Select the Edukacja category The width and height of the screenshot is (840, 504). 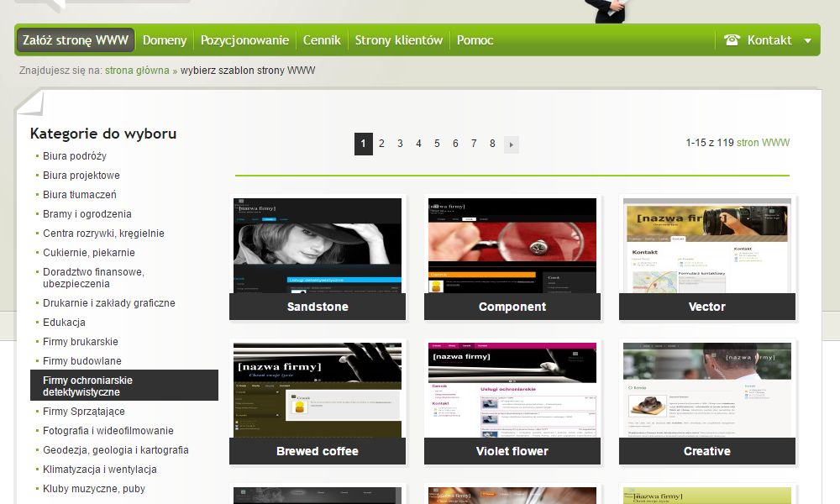(x=64, y=322)
